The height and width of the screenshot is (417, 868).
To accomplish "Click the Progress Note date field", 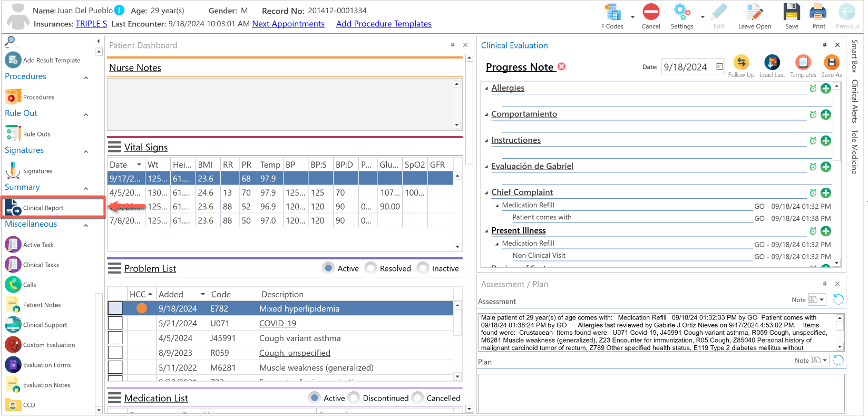I will [693, 67].
